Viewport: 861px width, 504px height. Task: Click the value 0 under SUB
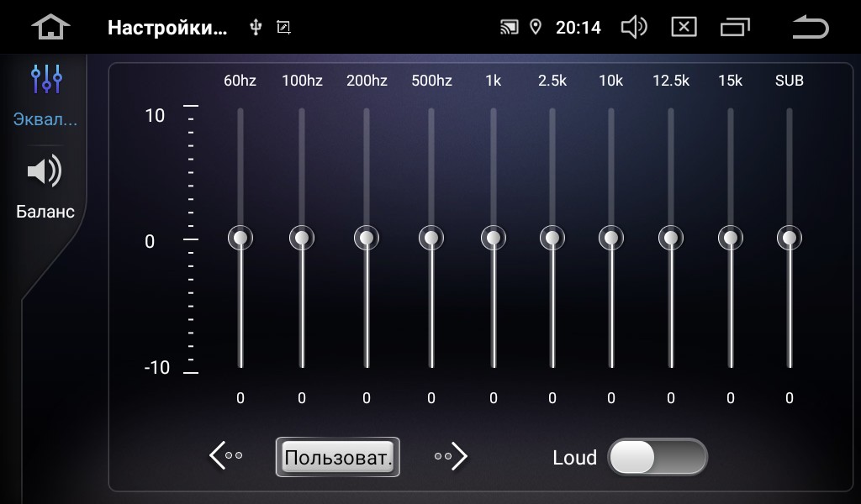click(x=789, y=398)
